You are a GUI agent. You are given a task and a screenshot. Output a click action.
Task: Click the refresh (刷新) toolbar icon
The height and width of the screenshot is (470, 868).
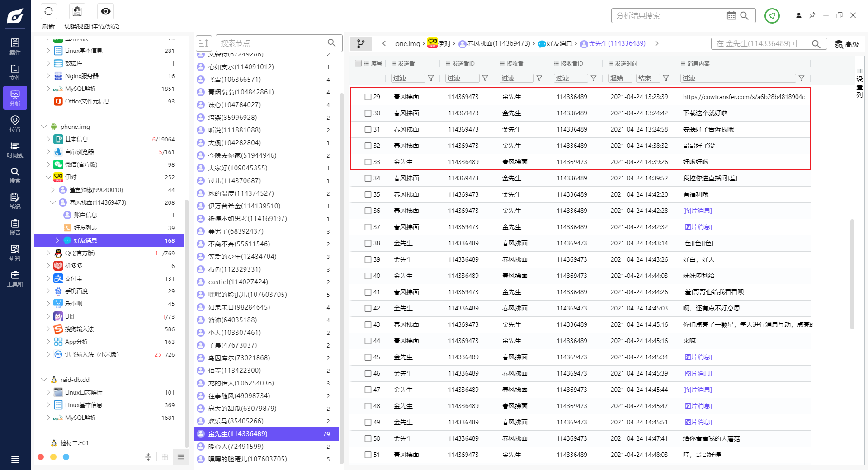[x=48, y=12]
